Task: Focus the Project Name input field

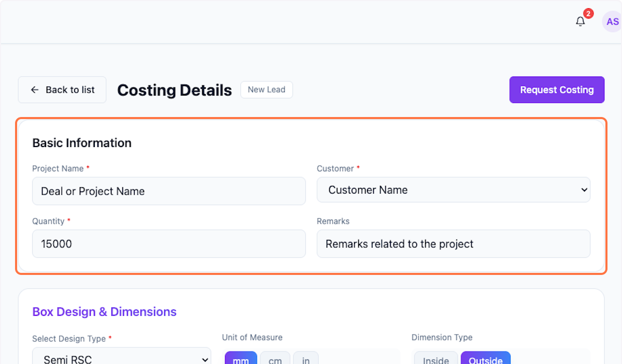Action: click(x=168, y=191)
